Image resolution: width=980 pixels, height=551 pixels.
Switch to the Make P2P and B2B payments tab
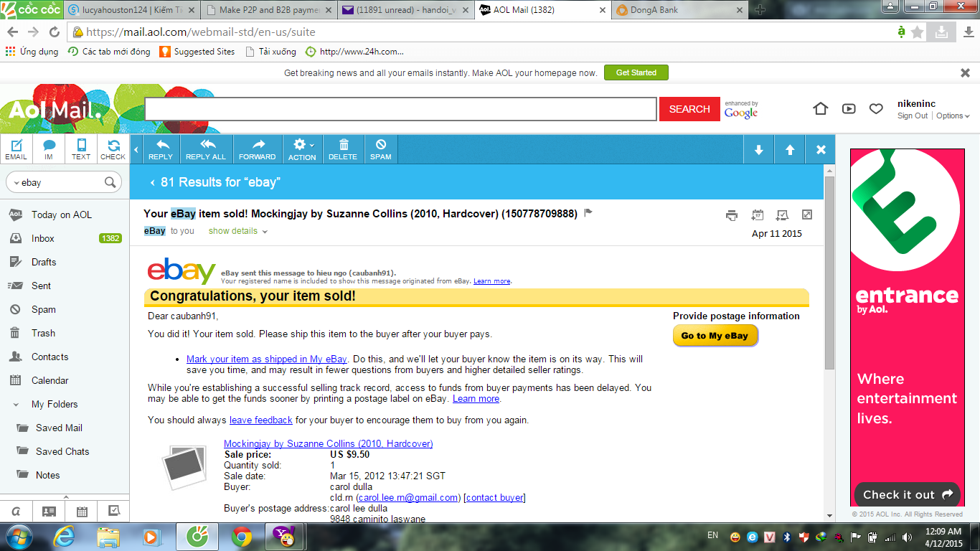pos(269,10)
